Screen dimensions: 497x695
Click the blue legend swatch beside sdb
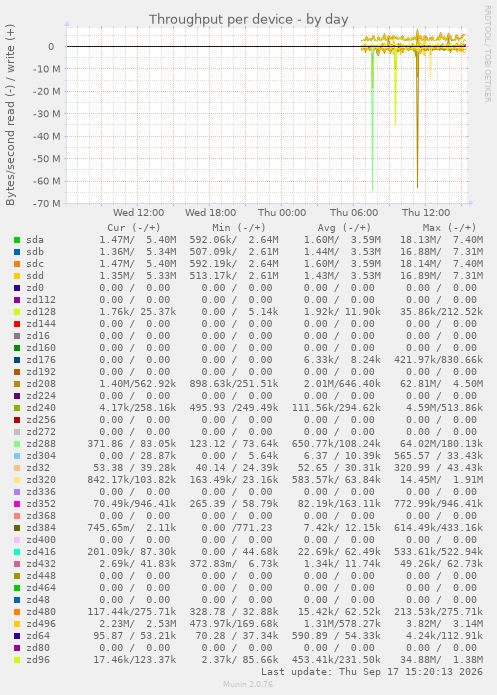tap(17, 252)
